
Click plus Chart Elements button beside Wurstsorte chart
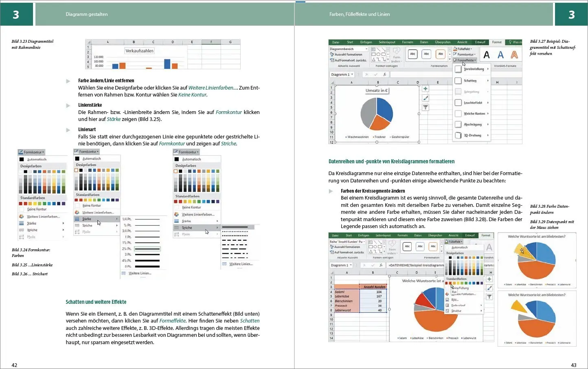click(x=489, y=279)
